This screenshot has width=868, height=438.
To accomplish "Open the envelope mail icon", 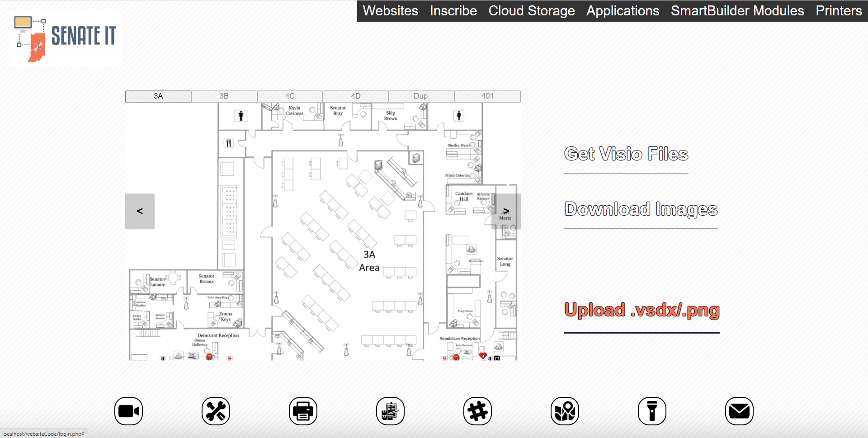I will pyautogui.click(x=739, y=411).
